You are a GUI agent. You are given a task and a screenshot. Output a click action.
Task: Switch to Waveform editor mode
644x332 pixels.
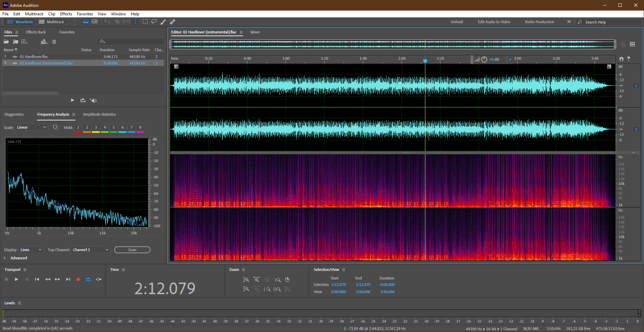click(20, 22)
